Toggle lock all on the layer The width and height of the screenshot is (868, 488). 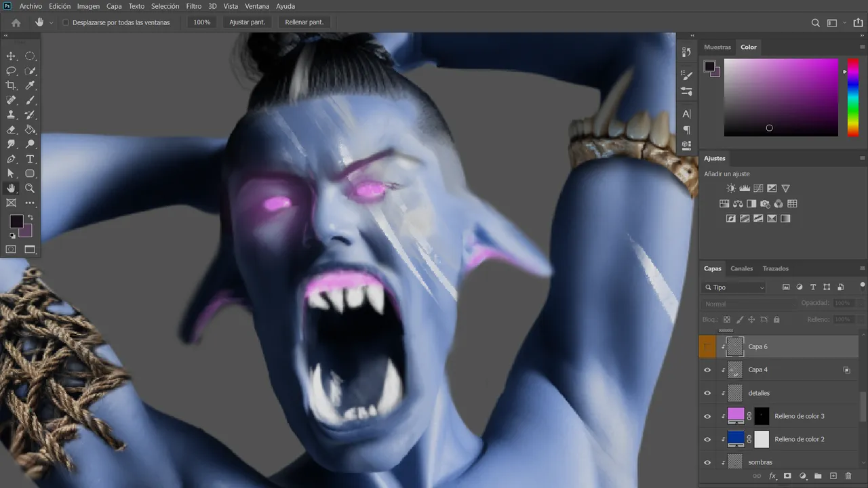(776, 319)
